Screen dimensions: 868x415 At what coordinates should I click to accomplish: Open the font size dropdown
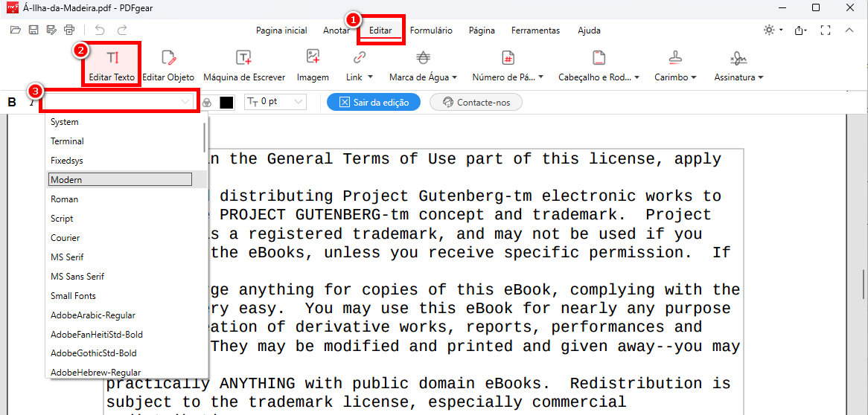(x=273, y=102)
